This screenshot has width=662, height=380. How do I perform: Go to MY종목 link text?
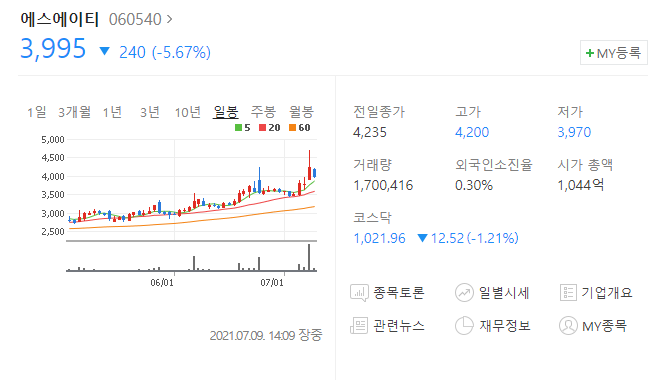605,326
